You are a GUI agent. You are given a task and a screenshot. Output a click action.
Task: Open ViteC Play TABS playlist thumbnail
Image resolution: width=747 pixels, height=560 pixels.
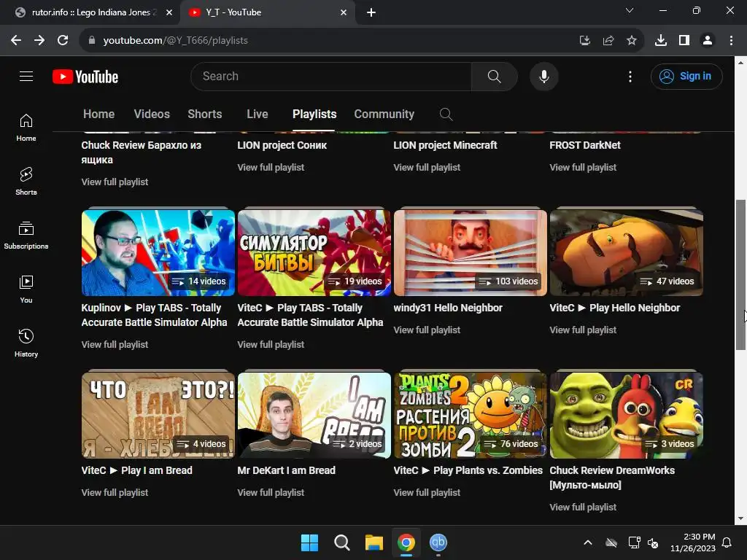[x=314, y=253]
